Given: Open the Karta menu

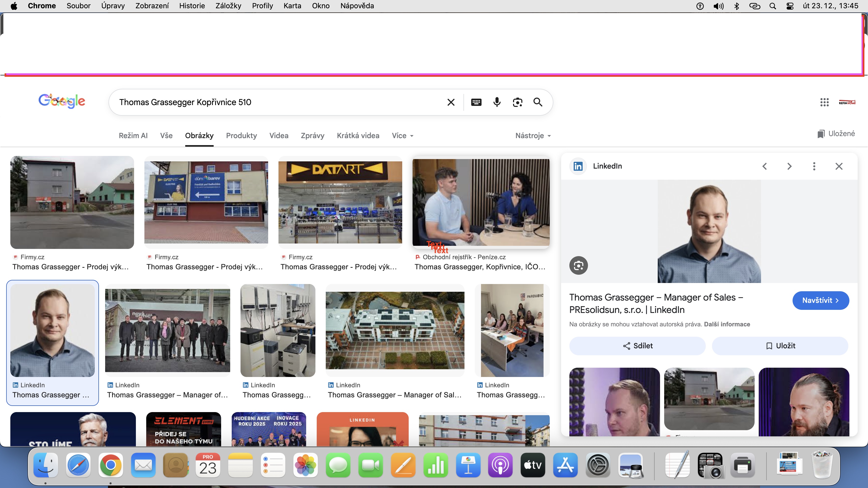Looking at the screenshot, I should coord(292,6).
